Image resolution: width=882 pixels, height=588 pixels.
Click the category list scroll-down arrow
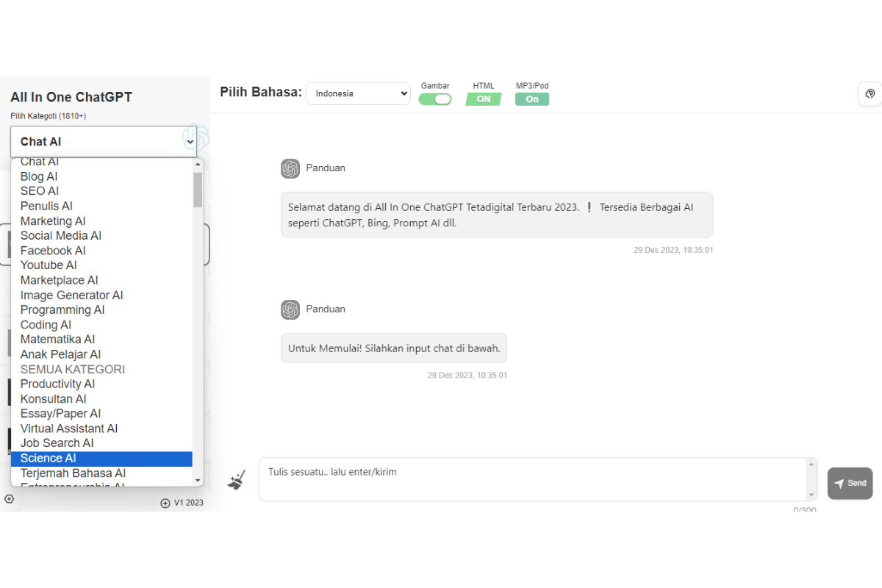point(198,480)
